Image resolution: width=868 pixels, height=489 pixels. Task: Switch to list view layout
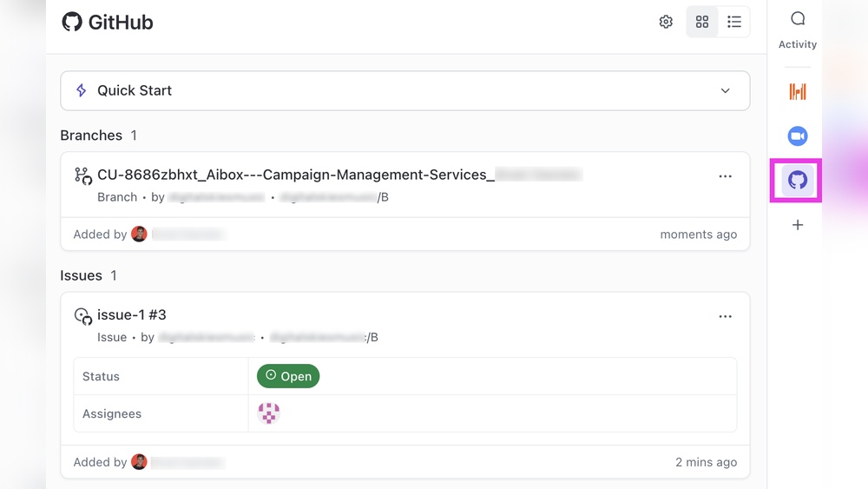point(734,23)
